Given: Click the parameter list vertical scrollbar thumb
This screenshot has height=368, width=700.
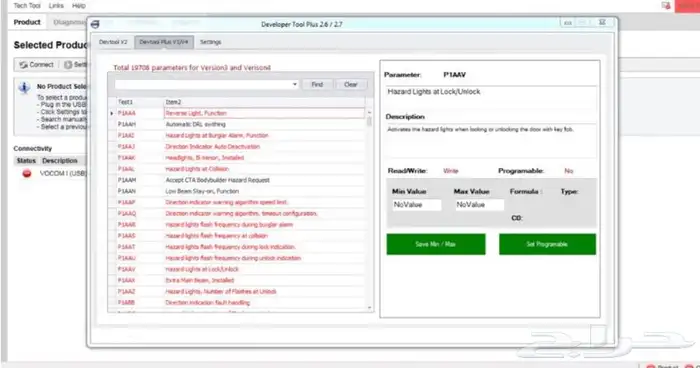Looking at the screenshot, I should [369, 121].
